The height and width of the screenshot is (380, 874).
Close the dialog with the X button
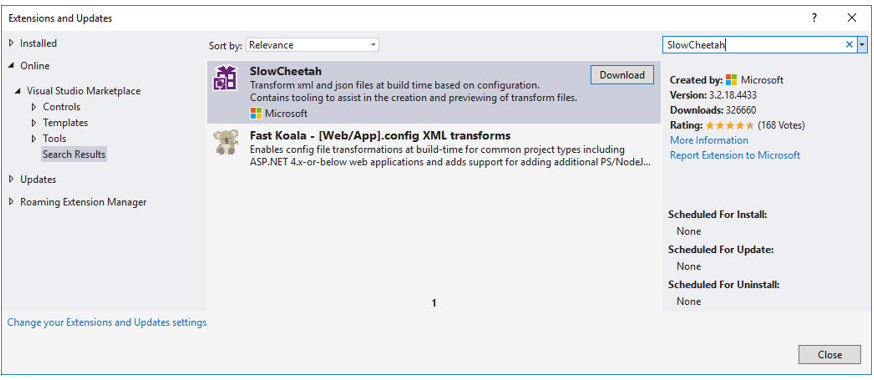point(852,18)
